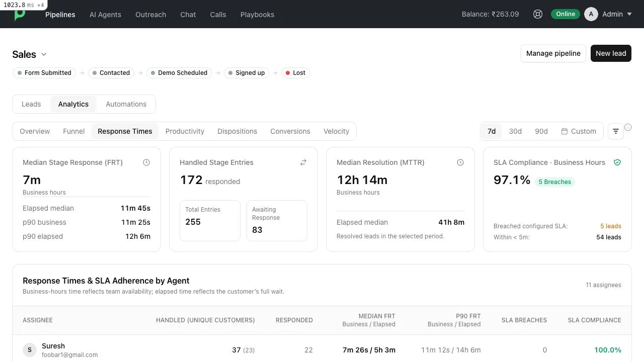Click the Awaiting Response box
This screenshot has width=644, height=362.
277,221
